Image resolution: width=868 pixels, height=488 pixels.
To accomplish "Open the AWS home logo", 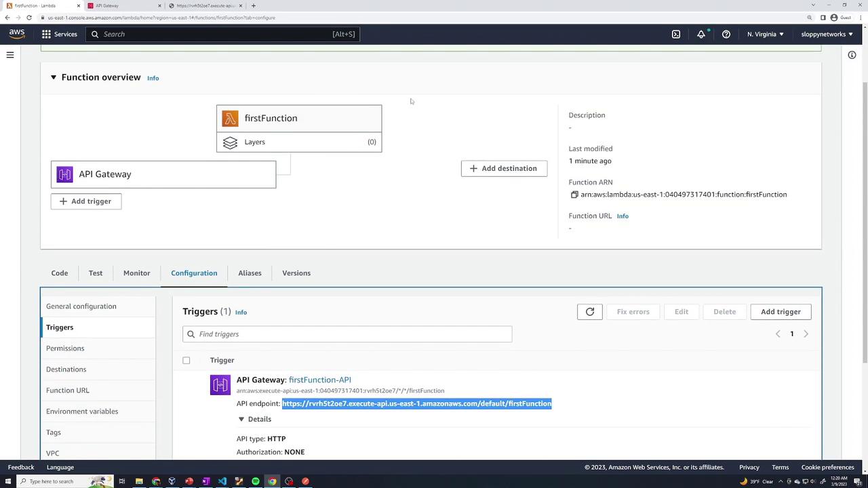I will [17, 34].
